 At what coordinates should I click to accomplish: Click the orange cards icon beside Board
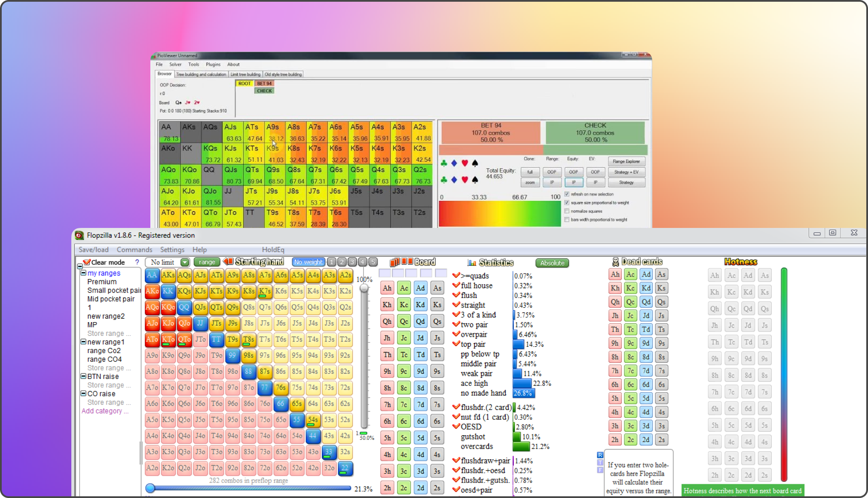[399, 261]
